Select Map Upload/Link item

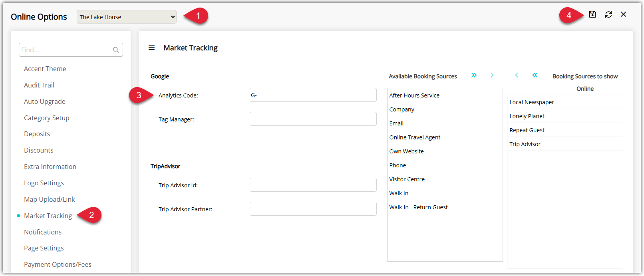click(x=50, y=199)
